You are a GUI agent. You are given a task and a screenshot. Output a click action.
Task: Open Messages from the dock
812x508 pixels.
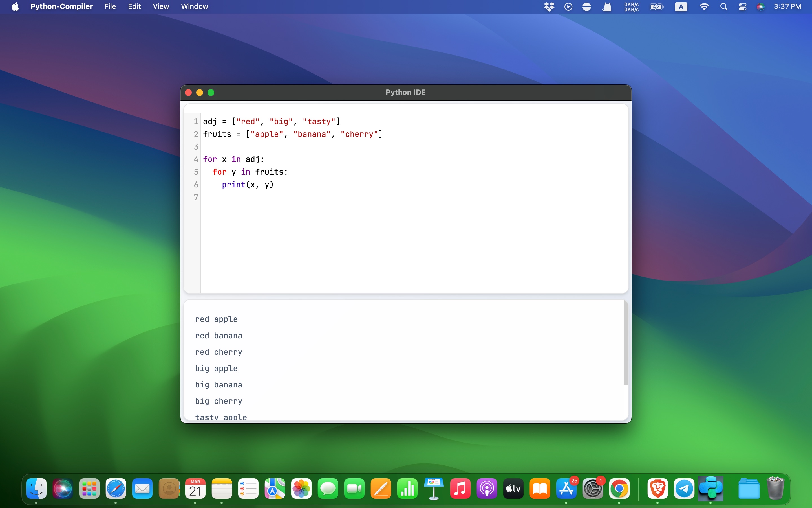point(328,489)
